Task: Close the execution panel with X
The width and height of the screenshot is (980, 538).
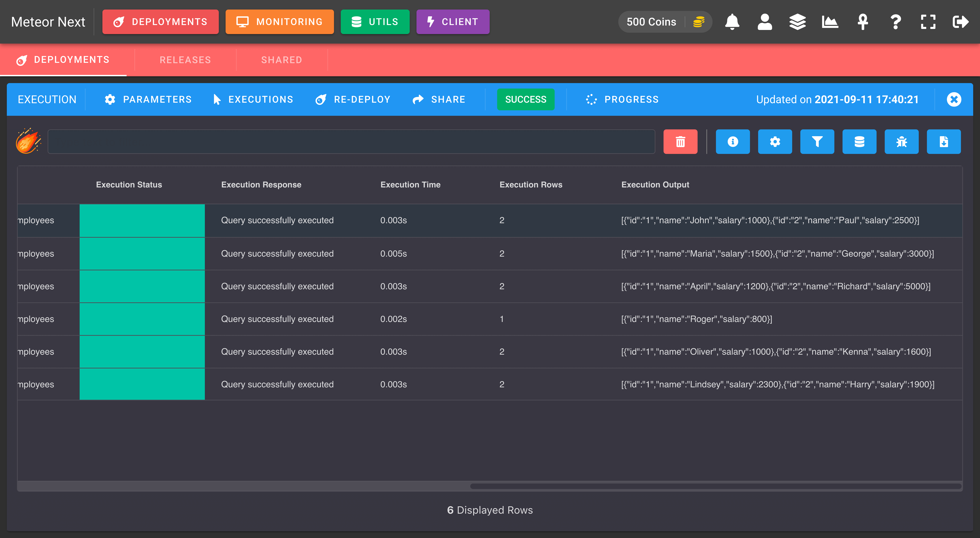Action: pos(954,99)
